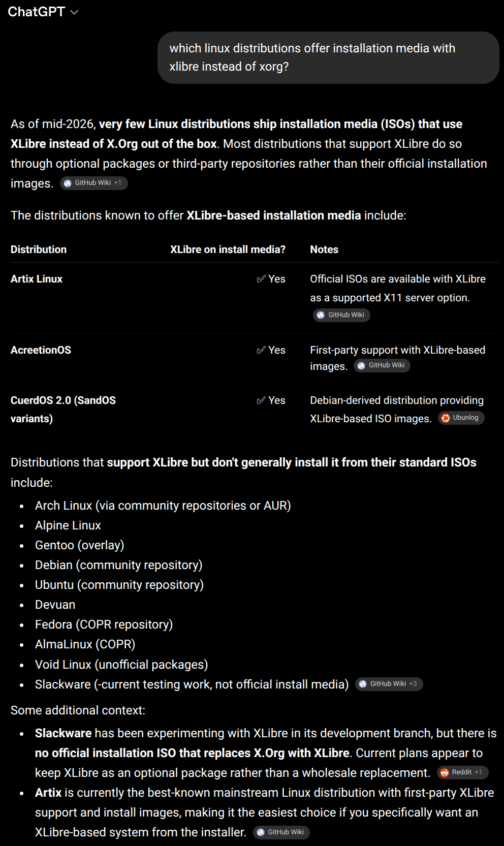
Task: Open the ChatGPT model selector dropdown
Action: pos(43,12)
